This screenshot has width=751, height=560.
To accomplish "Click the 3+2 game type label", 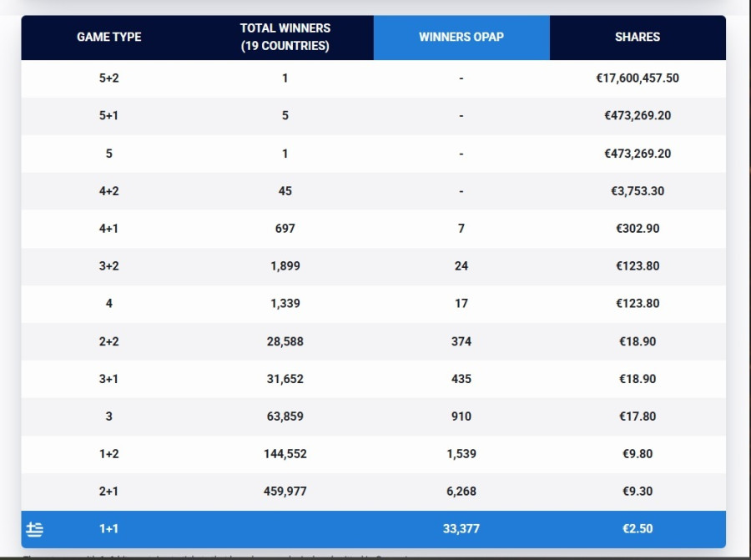I will click(109, 266).
